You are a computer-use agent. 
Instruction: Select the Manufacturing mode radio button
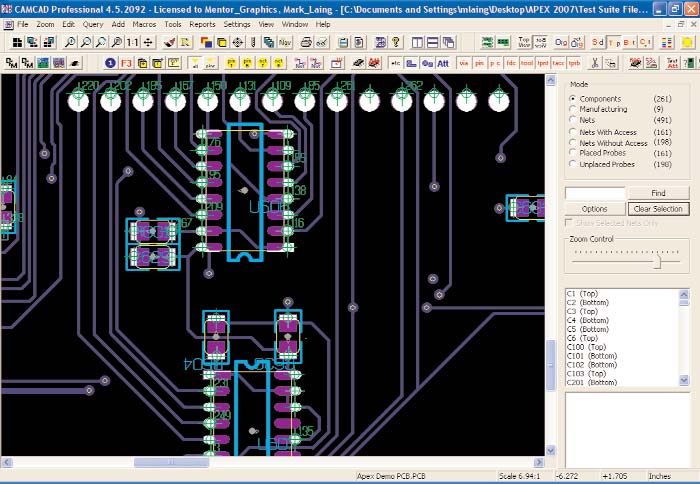coord(571,110)
